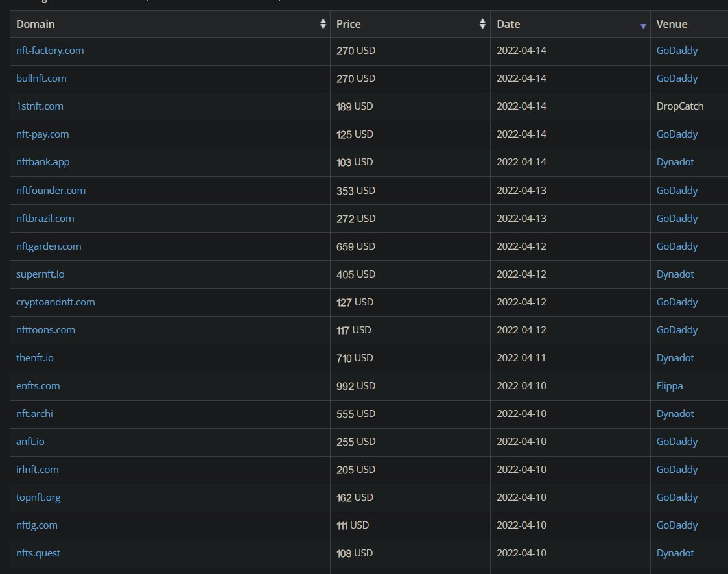This screenshot has width=728, height=574.
Task: Open nft-pay.com domain link
Action: click(x=42, y=134)
